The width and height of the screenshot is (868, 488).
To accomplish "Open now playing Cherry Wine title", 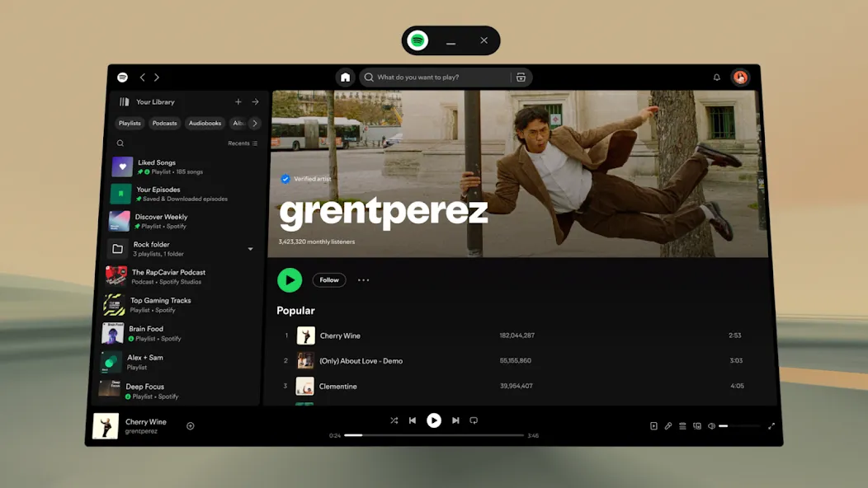I will coord(145,421).
